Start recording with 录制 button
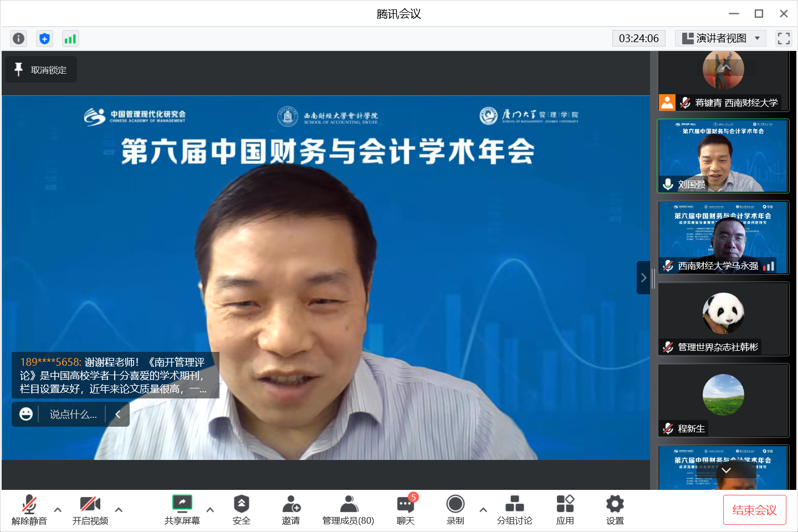Screen dimensions: 798x532 (x=455, y=510)
